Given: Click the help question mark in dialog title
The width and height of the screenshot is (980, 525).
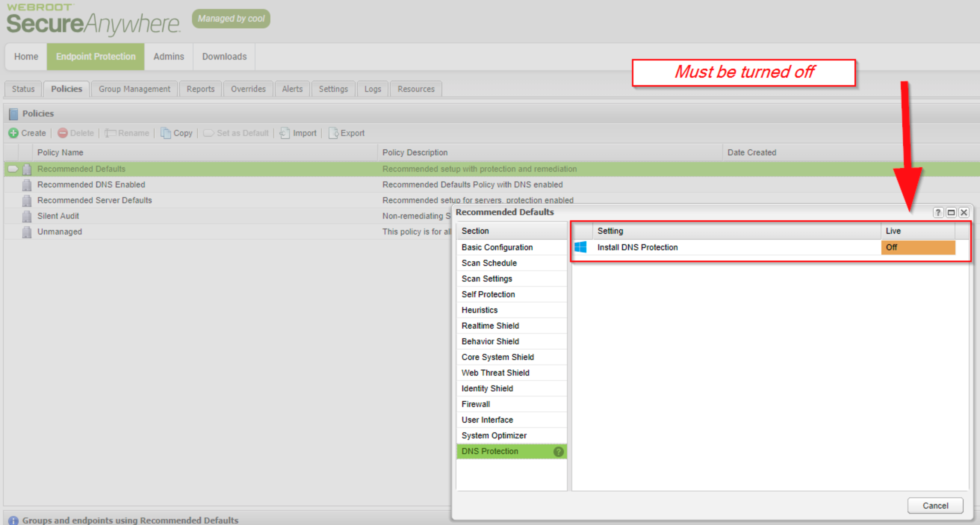Looking at the screenshot, I should pos(938,212).
